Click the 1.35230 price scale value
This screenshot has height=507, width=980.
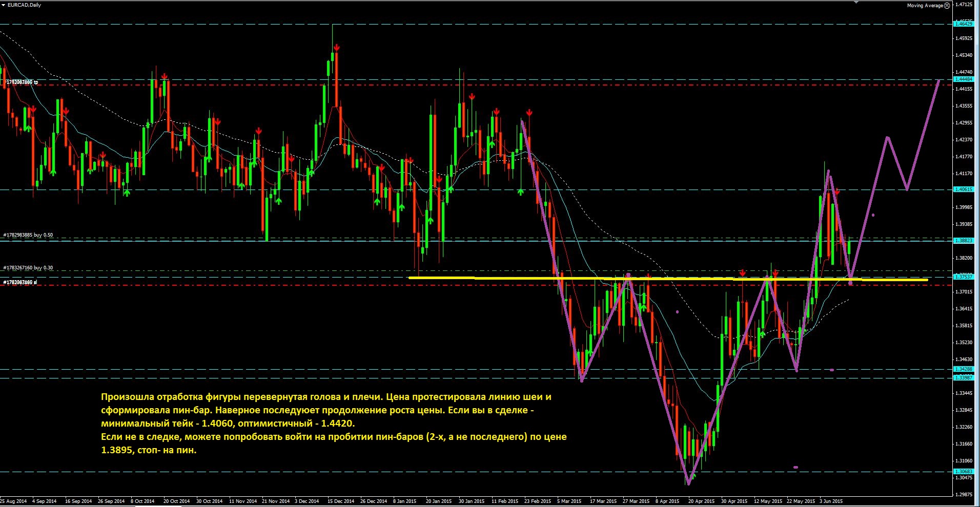coord(964,343)
